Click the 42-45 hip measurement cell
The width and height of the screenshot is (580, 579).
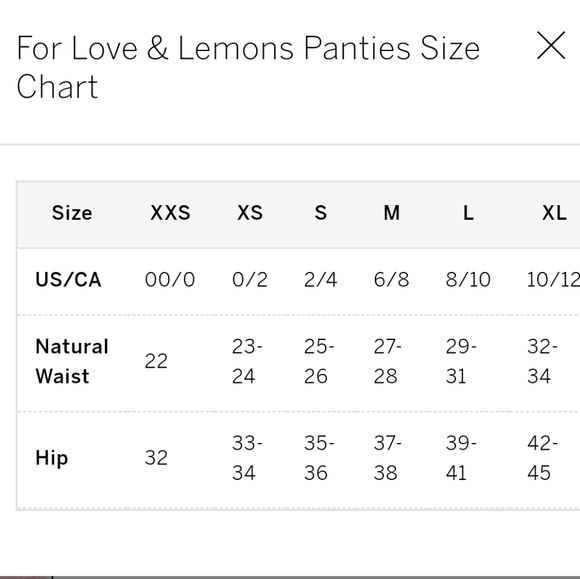coord(542,458)
